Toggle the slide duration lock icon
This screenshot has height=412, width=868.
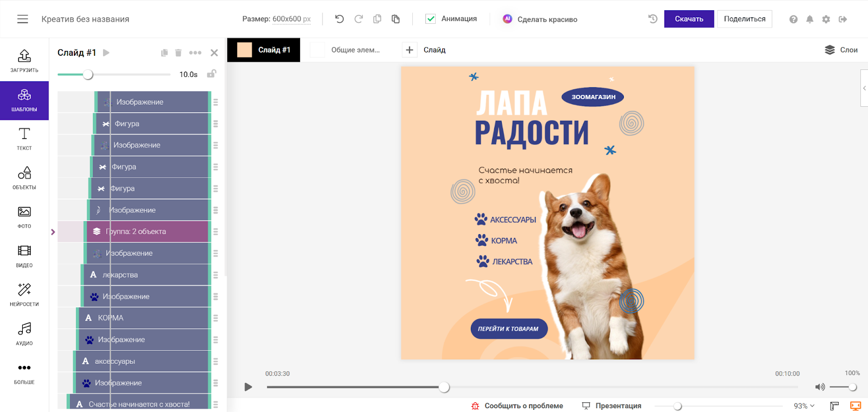click(212, 74)
